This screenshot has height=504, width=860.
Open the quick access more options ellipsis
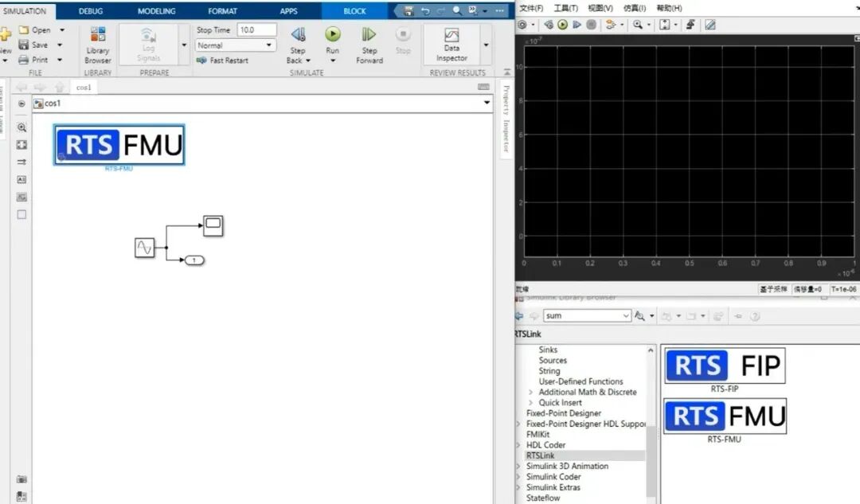pos(499,11)
